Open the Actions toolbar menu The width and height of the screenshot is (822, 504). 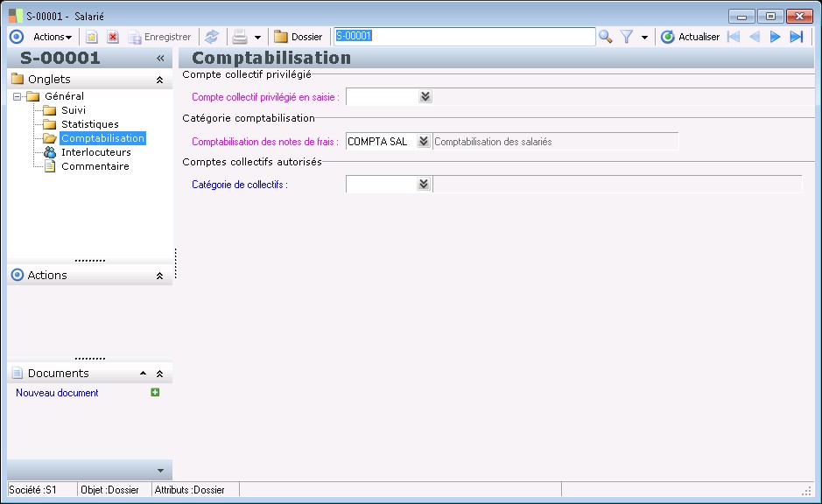click(x=53, y=37)
